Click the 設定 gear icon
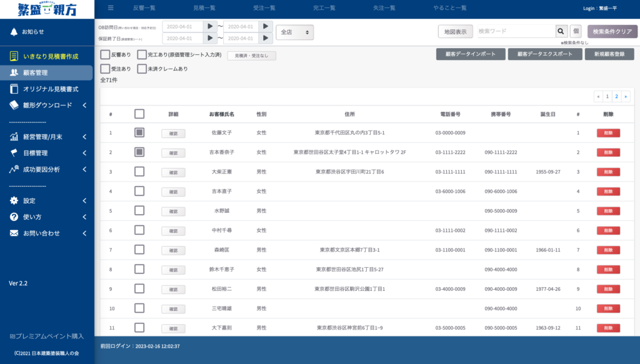This screenshot has width=640, height=364. pos(14,200)
